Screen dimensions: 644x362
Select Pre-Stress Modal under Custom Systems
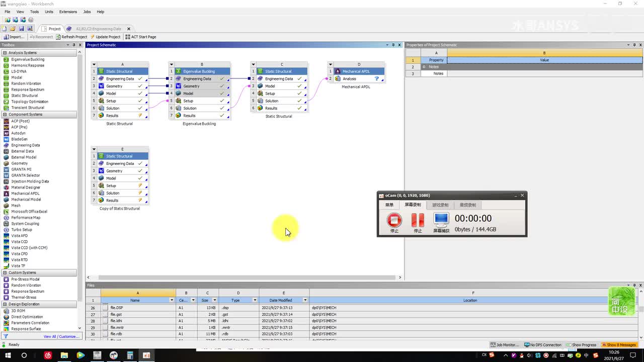(25, 279)
